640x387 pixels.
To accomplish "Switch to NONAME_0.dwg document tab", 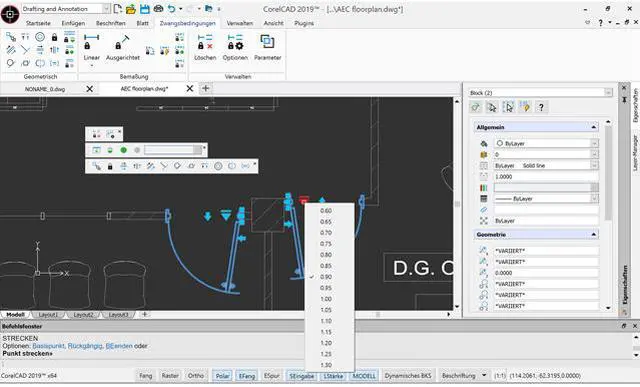I will [x=45, y=89].
